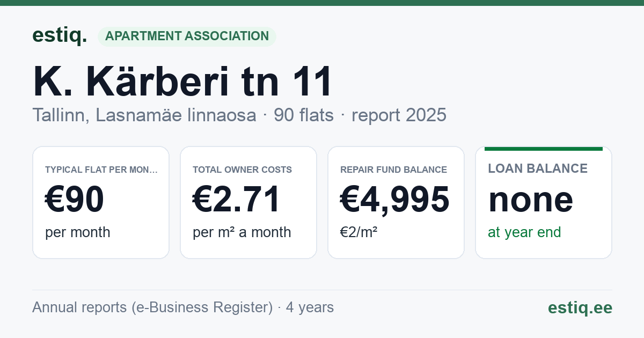Open the Repair fund balance card

396,202
